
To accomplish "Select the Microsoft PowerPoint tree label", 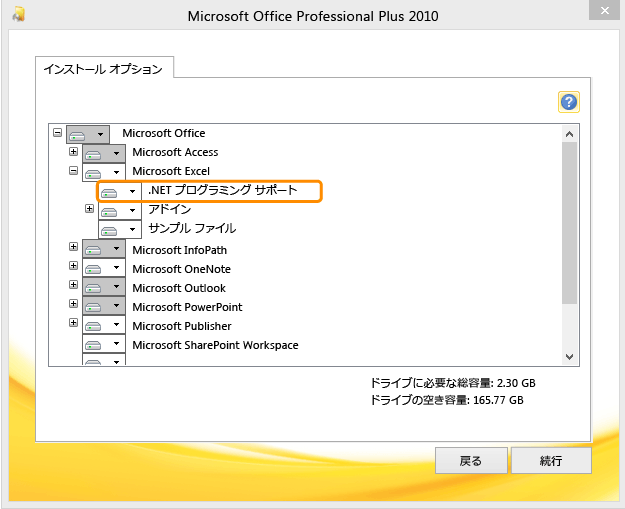I will (187, 307).
